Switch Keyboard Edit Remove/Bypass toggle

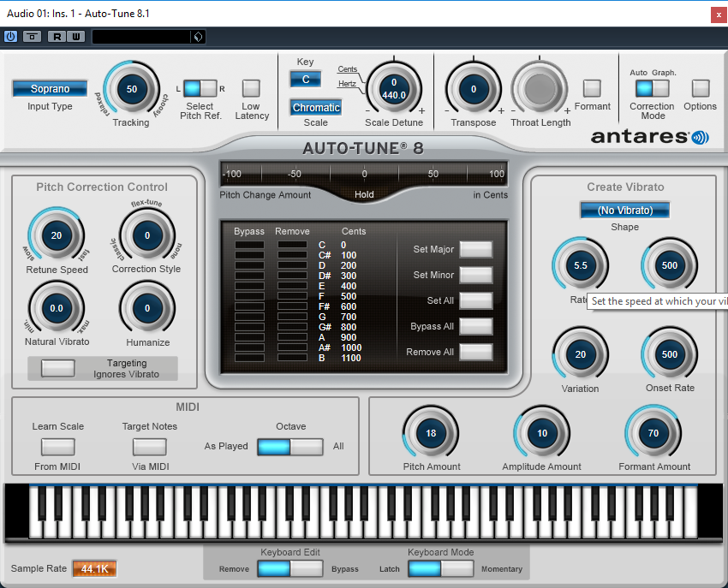click(290, 568)
